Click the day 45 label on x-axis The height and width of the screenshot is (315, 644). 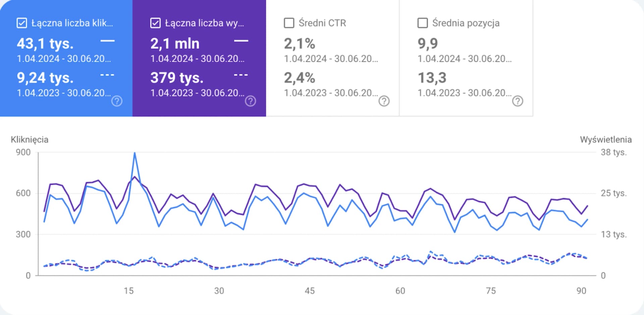click(310, 291)
